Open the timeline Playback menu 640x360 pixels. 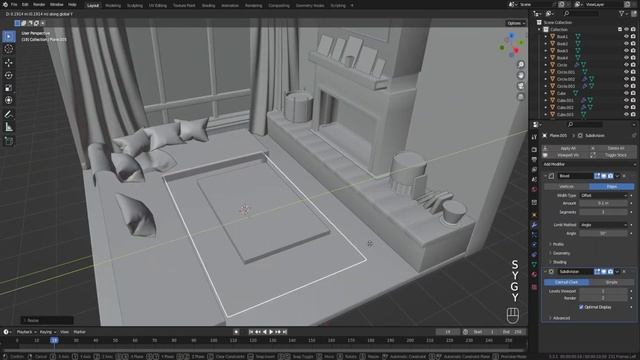(x=27, y=332)
